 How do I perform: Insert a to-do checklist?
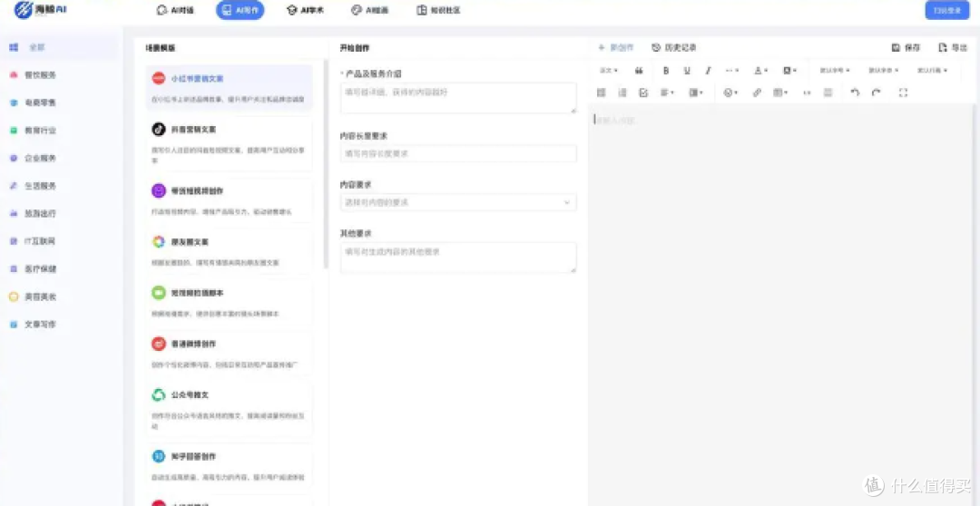(643, 92)
